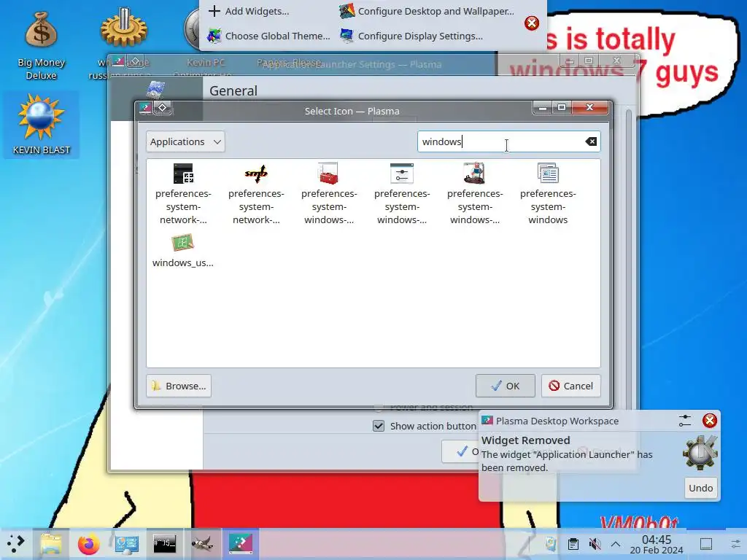Launch GIMP from the taskbar
This screenshot has height=560, width=747.
coord(202,543)
